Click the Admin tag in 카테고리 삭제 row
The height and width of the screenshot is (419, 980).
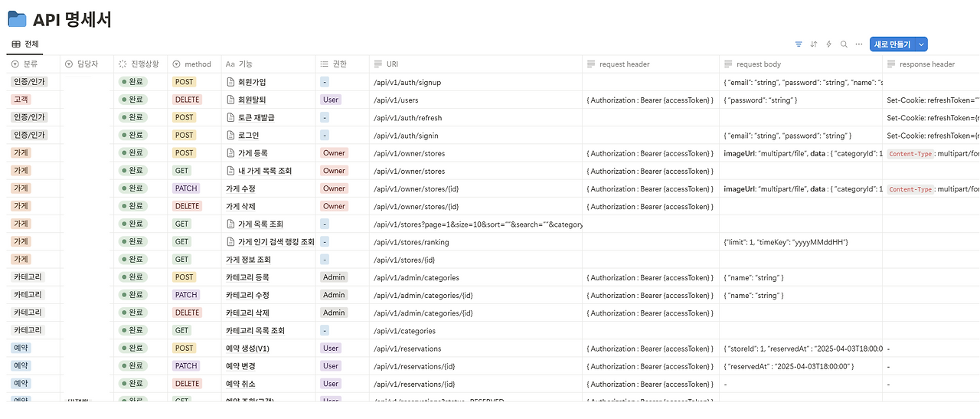pos(334,313)
